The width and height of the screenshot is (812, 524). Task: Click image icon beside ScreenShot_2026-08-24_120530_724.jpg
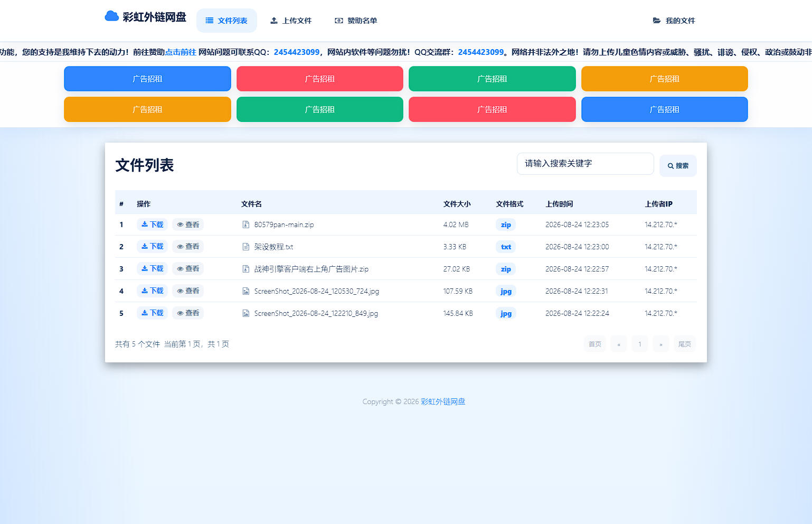pos(246,291)
